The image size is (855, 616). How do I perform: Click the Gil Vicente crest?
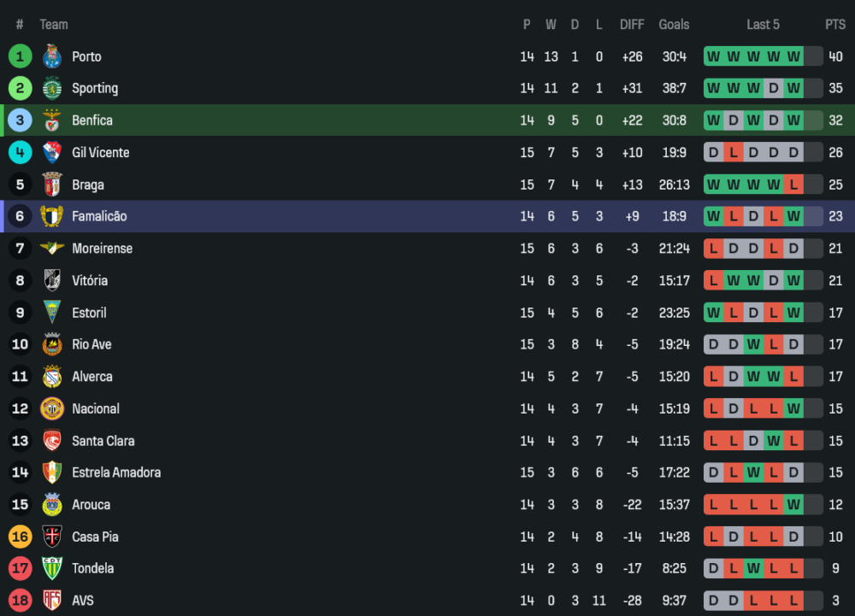[x=52, y=152]
